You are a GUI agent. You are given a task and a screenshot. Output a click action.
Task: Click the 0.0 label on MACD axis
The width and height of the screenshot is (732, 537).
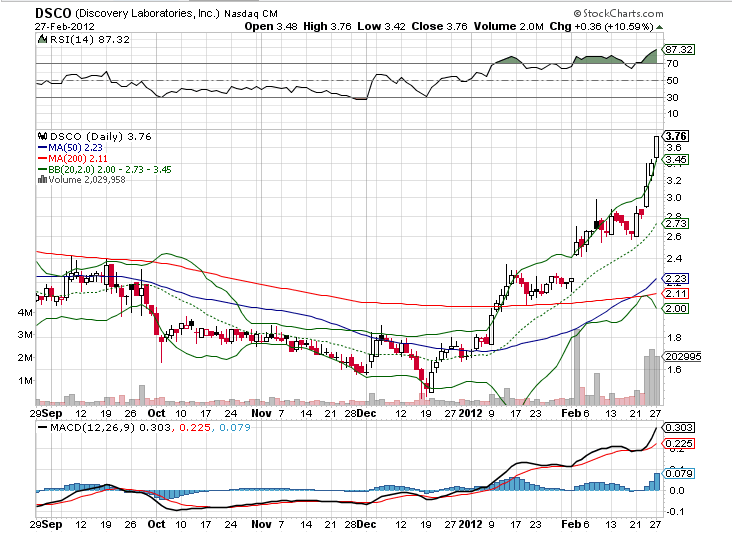pos(676,491)
